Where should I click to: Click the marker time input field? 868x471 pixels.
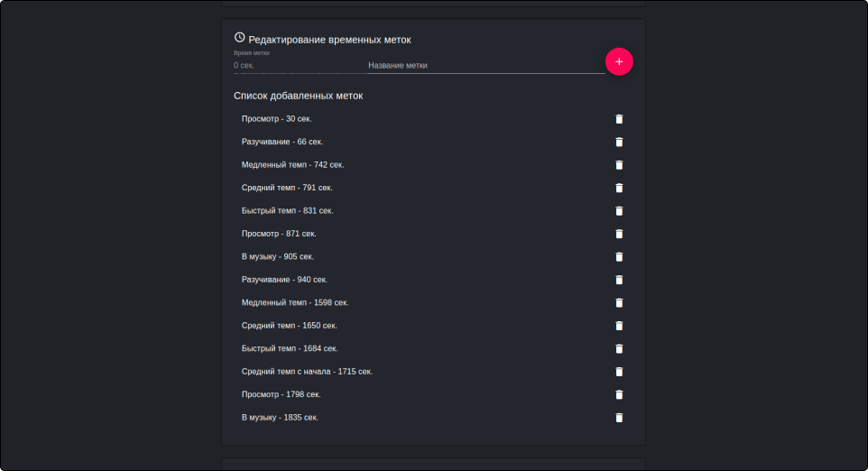point(296,66)
